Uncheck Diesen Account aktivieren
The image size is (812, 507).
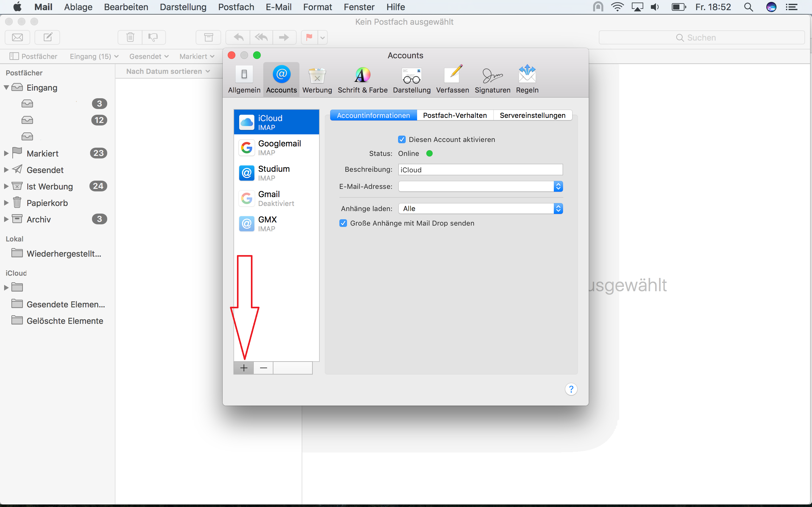[402, 139]
